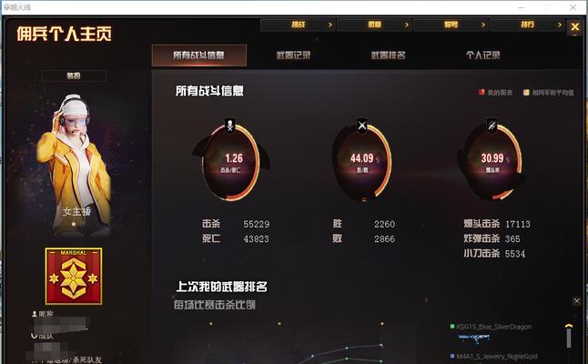The height and width of the screenshot is (364, 588).
Task: Open the 武器排名 tab
Action: [388, 56]
